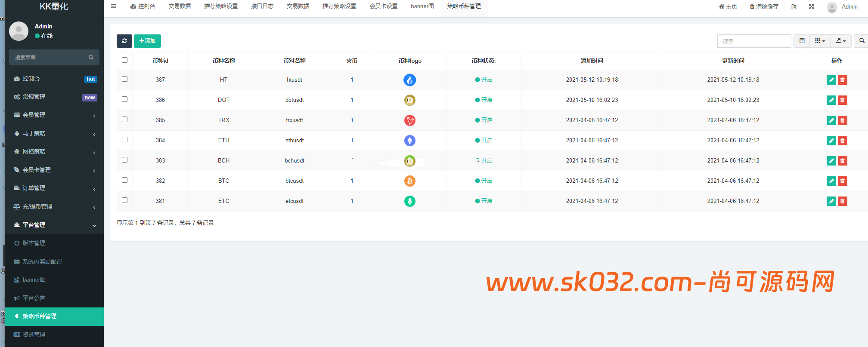Expand 网格策略 sidebar menu
This screenshot has height=347, width=868.
(x=54, y=152)
